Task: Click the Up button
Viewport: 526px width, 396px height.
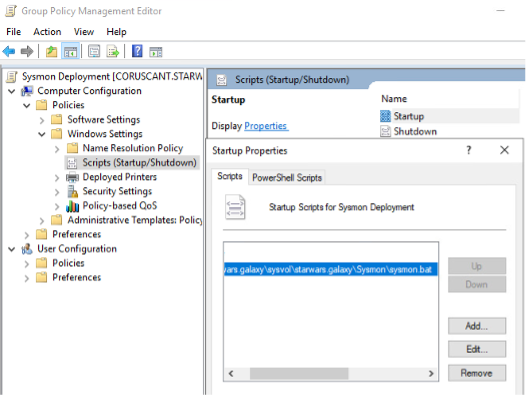Action: [477, 266]
